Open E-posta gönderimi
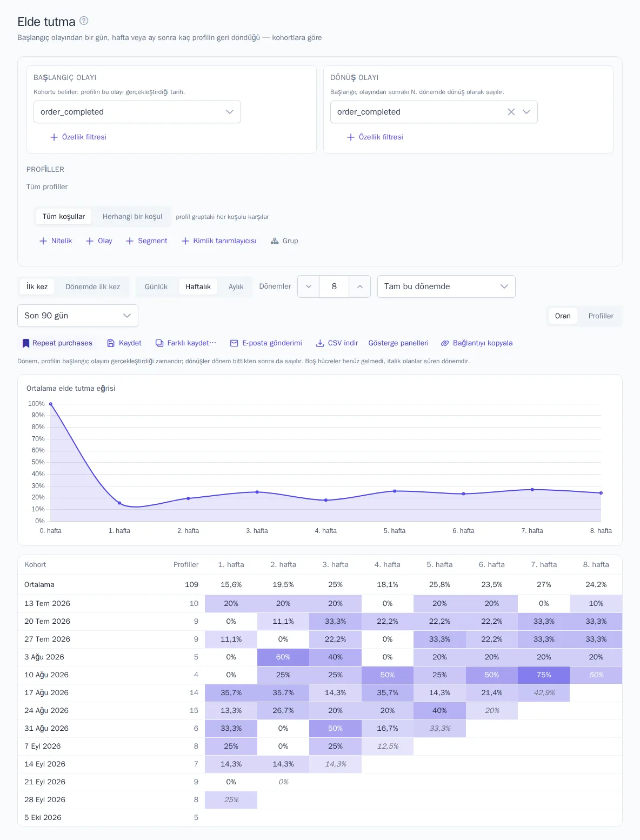 click(266, 343)
